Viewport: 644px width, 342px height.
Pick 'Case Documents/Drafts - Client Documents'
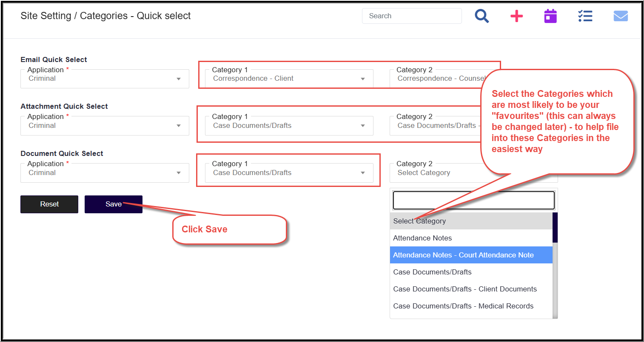pyautogui.click(x=471, y=289)
